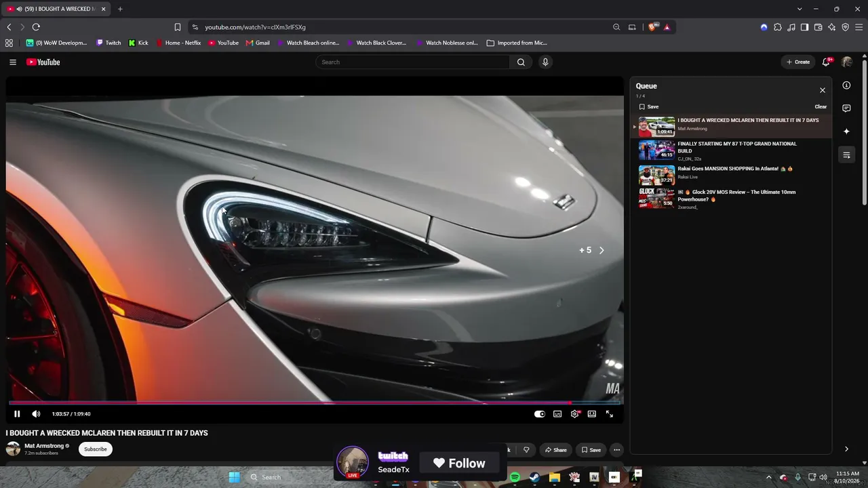This screenshot has height=488, width=868.
Task: Open more actions for the video
Action: [616, 450]
